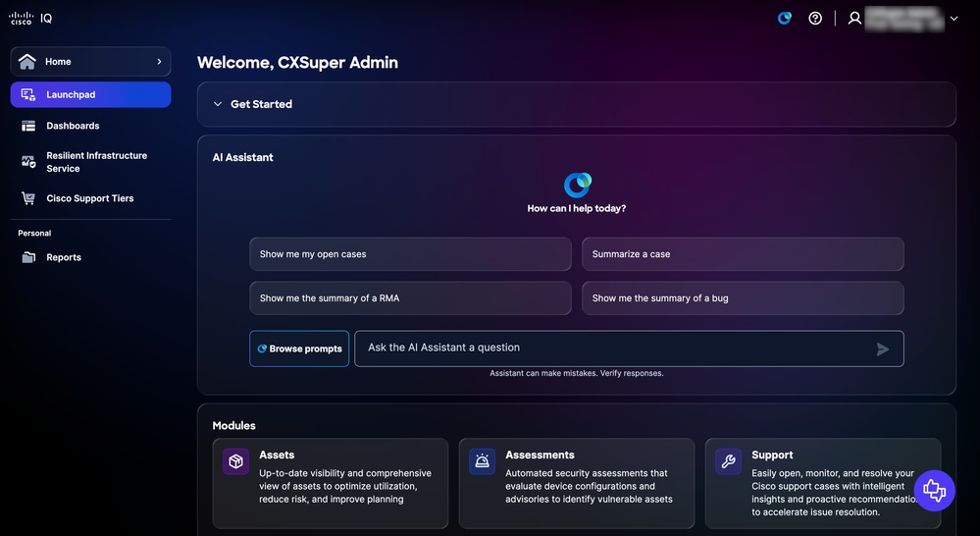Screen dimensions: 980x536
Task: Click the Personal section label
Action: click(34, 234)
